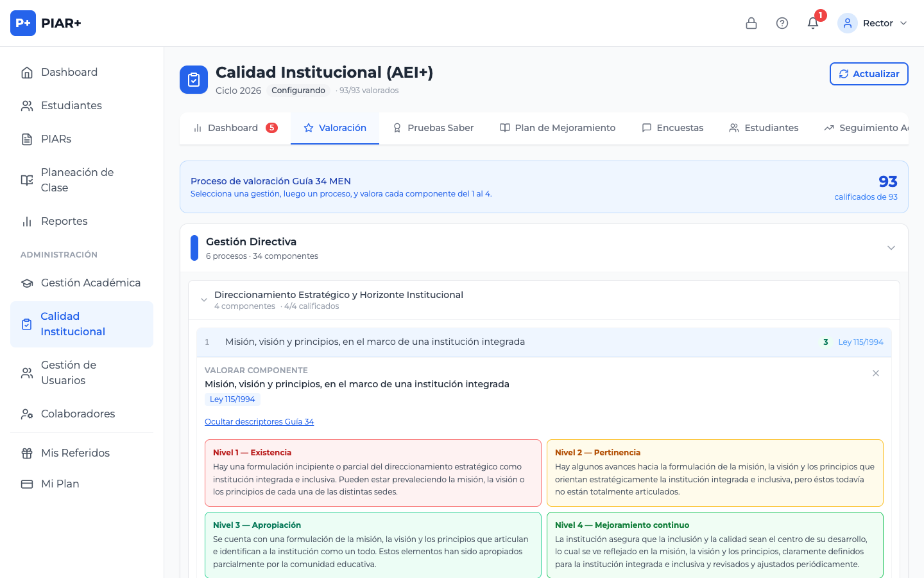Screen dimensions: 924x578
Task: Open Planeación de Clase in sidebar
Action: coord(82,180)
